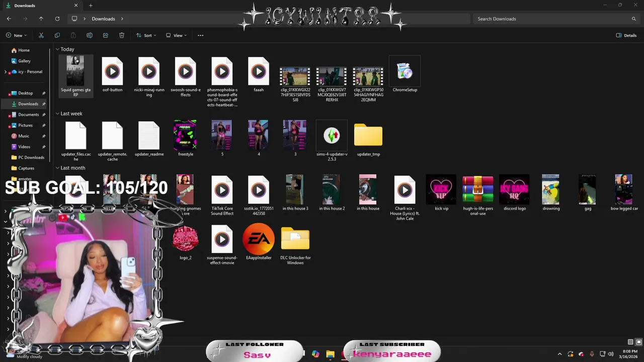Collapse the Last month group

(57, 168)
